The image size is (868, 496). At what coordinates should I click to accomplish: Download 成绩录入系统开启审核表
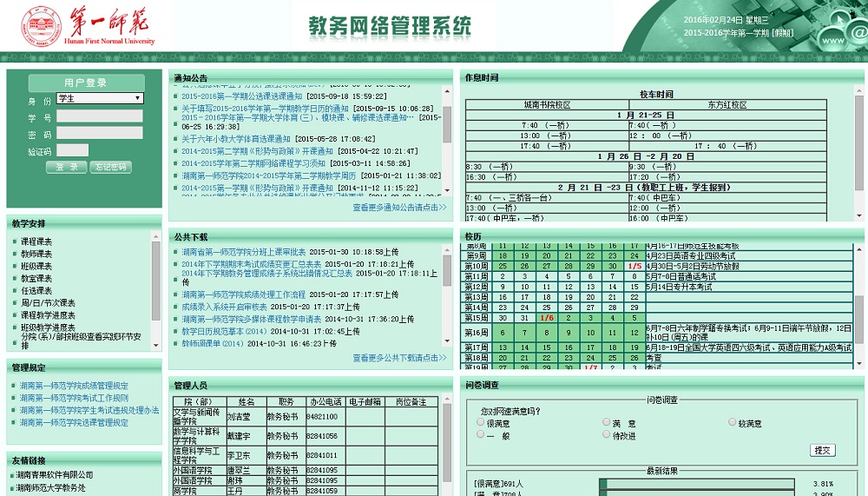[224, 307]
